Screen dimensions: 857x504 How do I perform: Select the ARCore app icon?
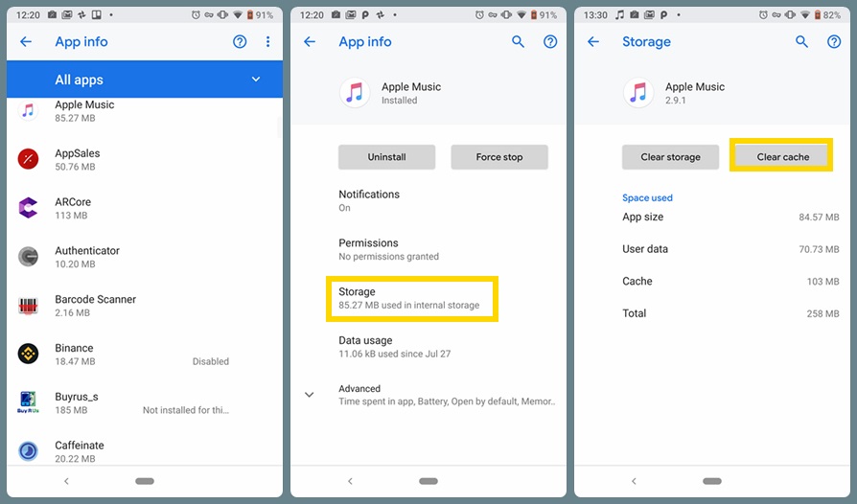(28, 208)
